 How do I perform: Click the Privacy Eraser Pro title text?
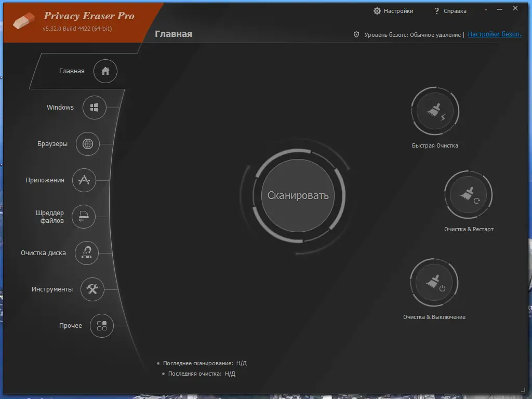[89, 16]
